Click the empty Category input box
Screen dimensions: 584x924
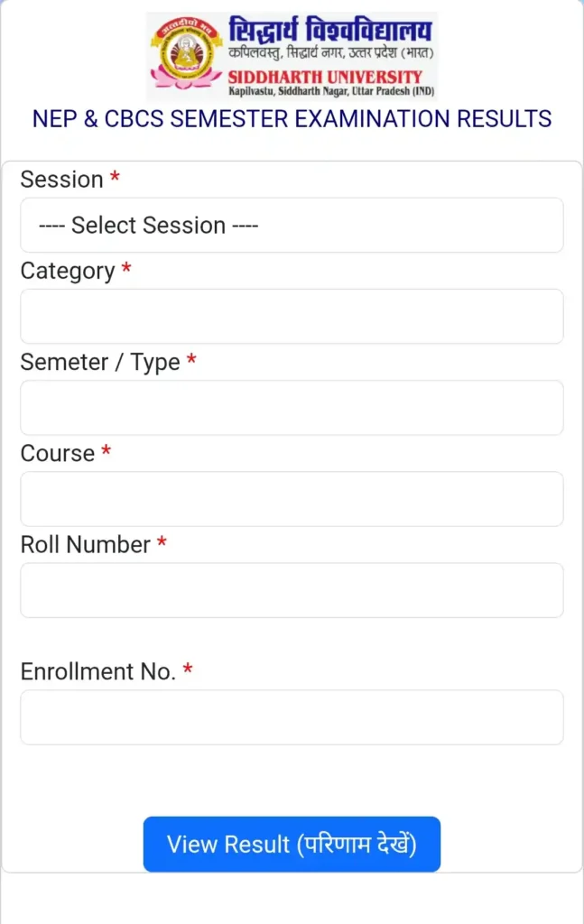tap(292, 316)
